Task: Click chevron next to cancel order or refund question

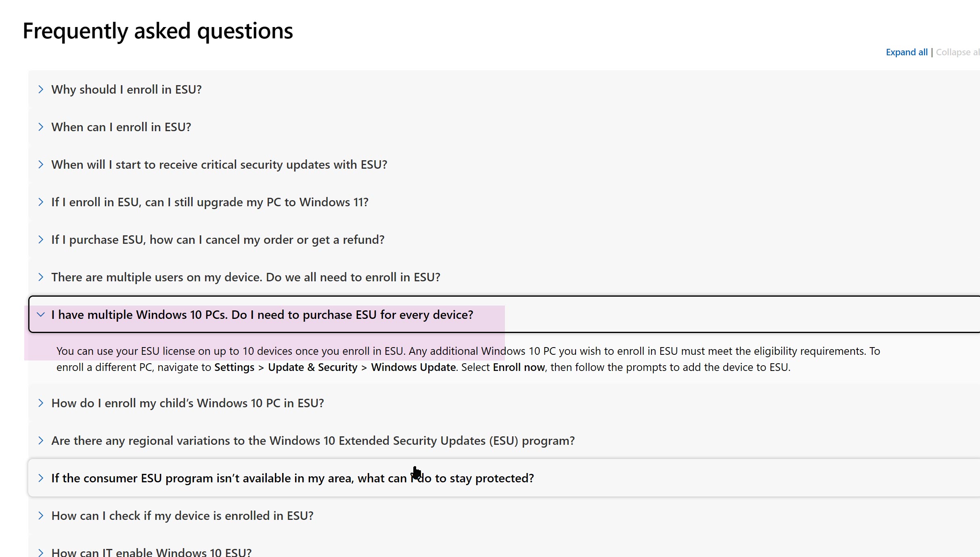Action: pyautogui.click(x=41, y=240)
